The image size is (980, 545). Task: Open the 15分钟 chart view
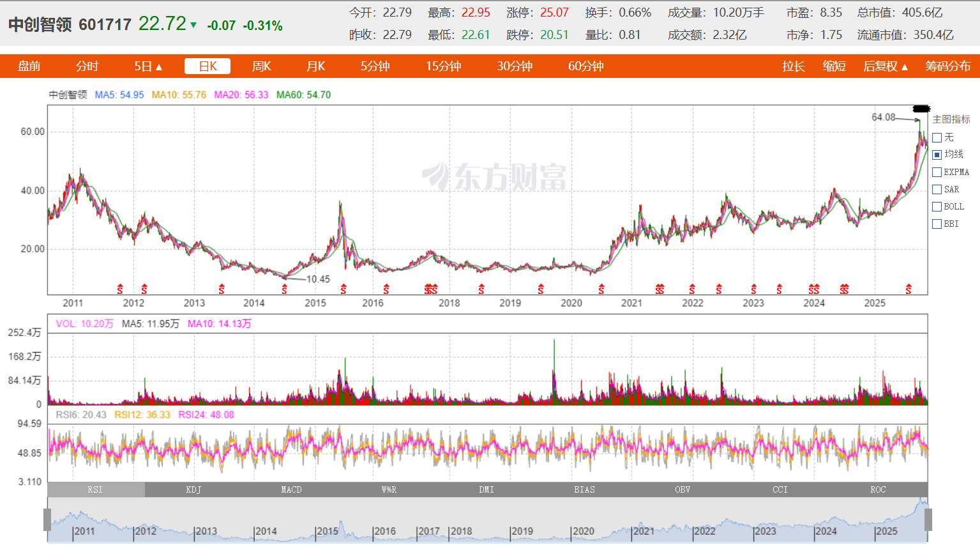tap(443, 66)
